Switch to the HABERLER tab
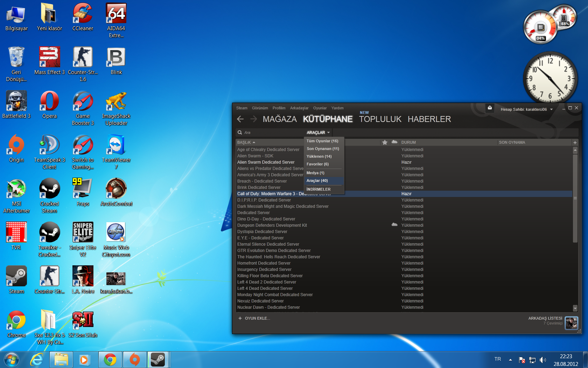The height and width of the screenshot is (368, 588). coord(429,119)
